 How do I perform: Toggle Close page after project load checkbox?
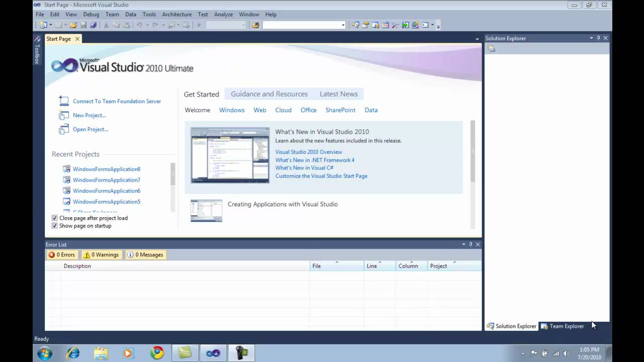55,218
